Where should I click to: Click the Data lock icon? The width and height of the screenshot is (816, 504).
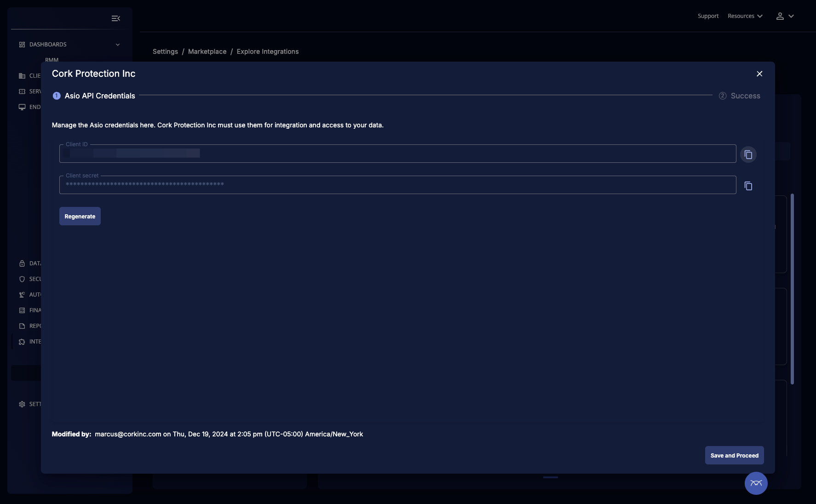[22, 263]
